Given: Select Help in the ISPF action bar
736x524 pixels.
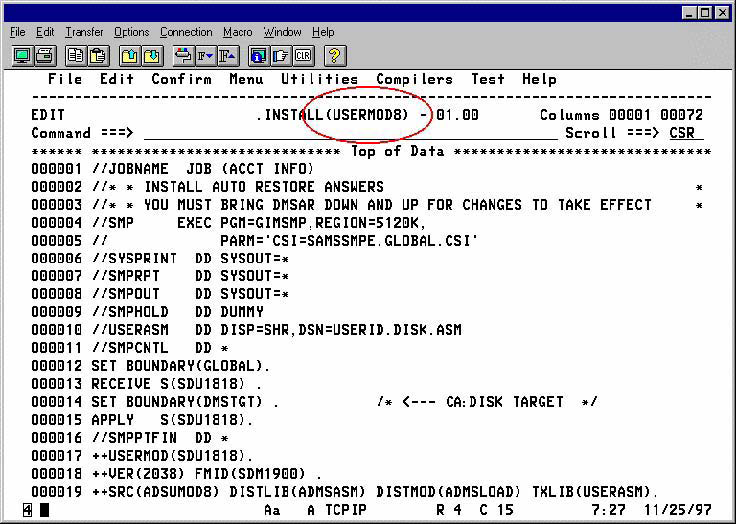Looking at the screenshot, I should click(539, 79).
